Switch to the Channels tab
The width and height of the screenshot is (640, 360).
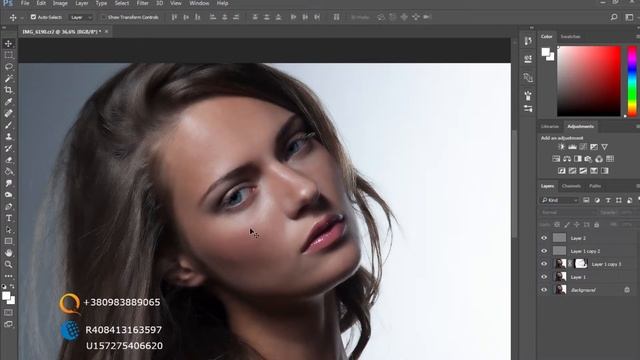point(571,186)
